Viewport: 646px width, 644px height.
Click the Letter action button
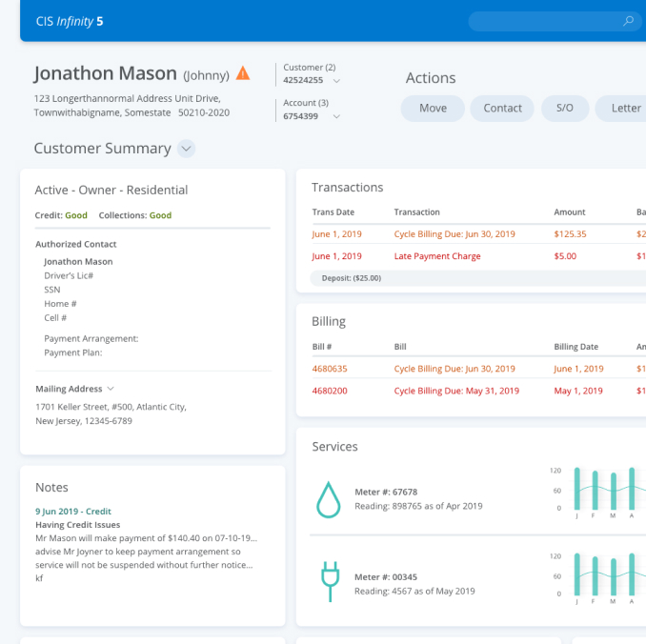point(625,109)
